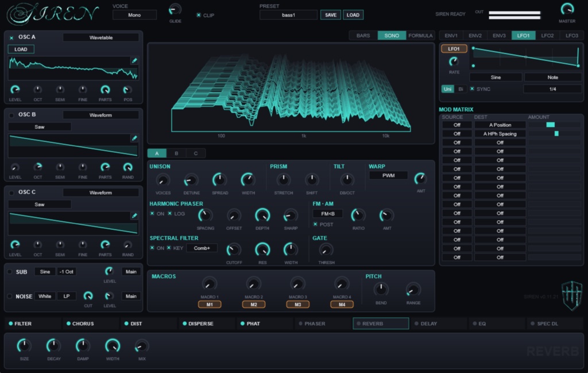The image size is (588, 373).
Task: Open OSC B shape dropdown showing Saw
Action: (40, 127)
